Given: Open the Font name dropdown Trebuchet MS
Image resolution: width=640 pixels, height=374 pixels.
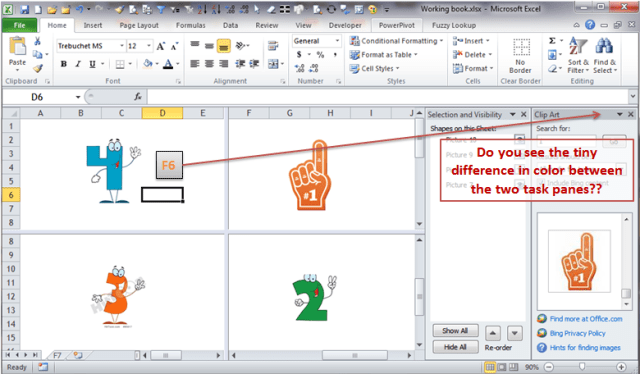Looking at the screenshot, I should [122, 46].
